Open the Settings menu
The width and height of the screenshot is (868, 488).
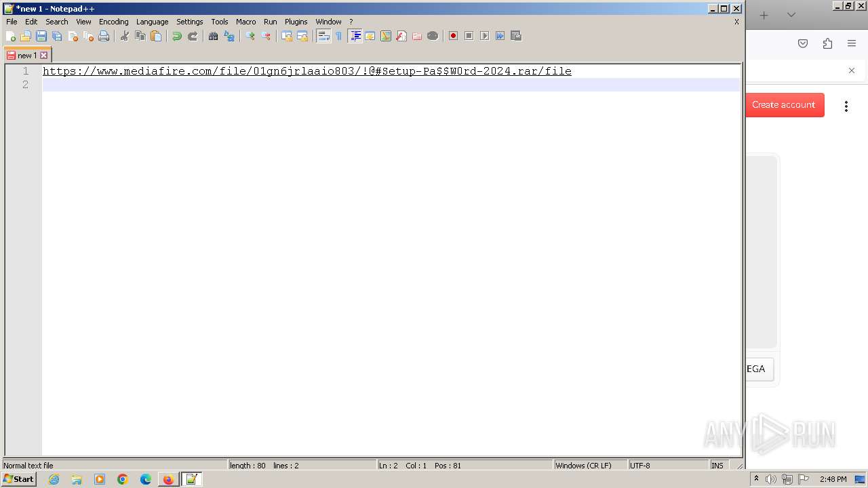[190, 22]
